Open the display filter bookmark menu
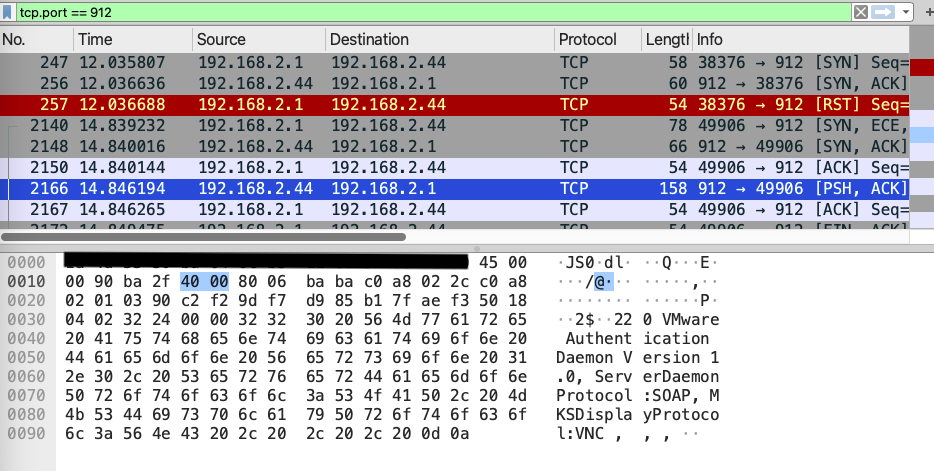 click(8, 13)
